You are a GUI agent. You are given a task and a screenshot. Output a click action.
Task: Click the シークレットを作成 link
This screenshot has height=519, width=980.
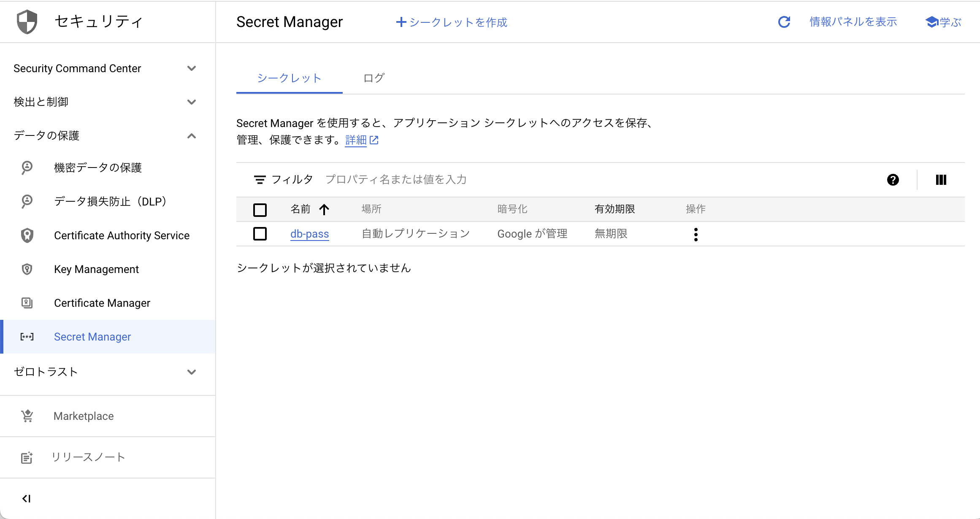pyautogui.click(x=451, y=22)
